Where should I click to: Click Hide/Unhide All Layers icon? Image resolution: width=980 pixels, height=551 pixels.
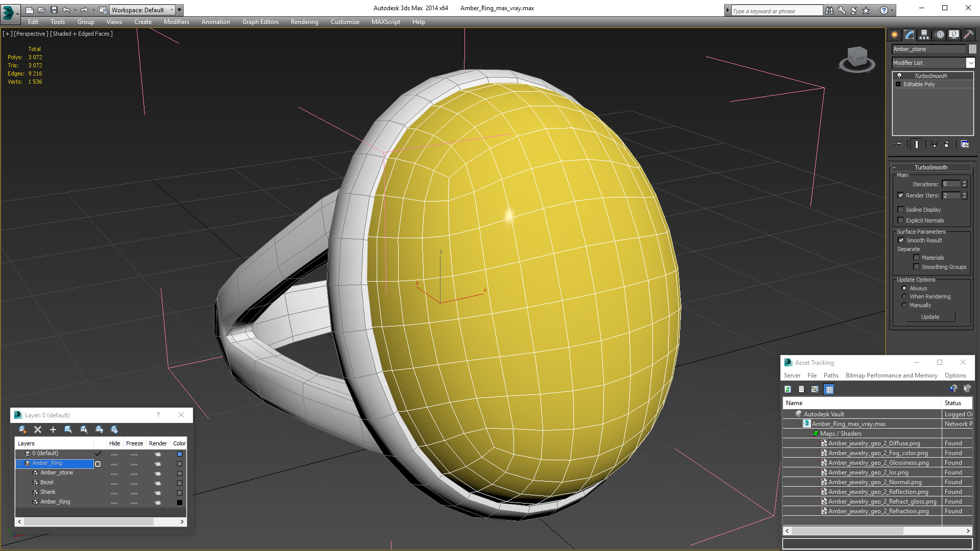point(99,430)
